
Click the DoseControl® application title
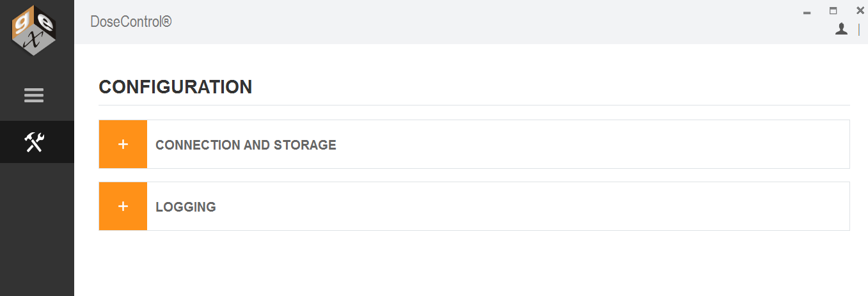(131, 22)
